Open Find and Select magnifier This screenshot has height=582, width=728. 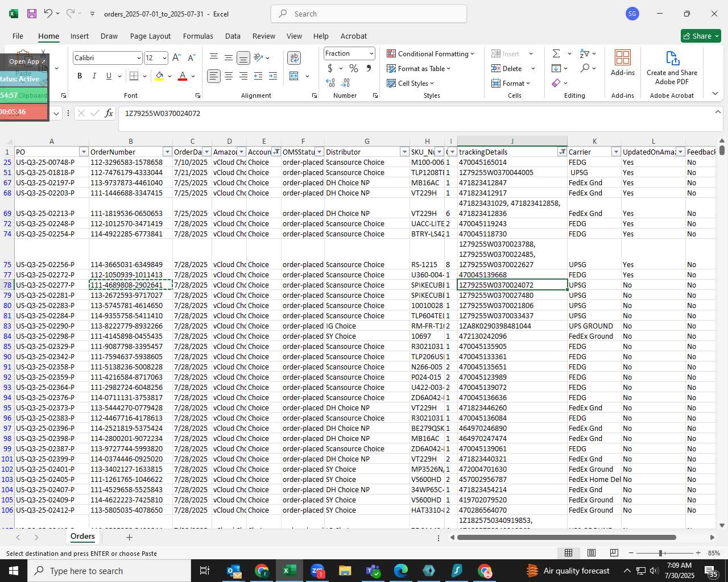[585, 68]
